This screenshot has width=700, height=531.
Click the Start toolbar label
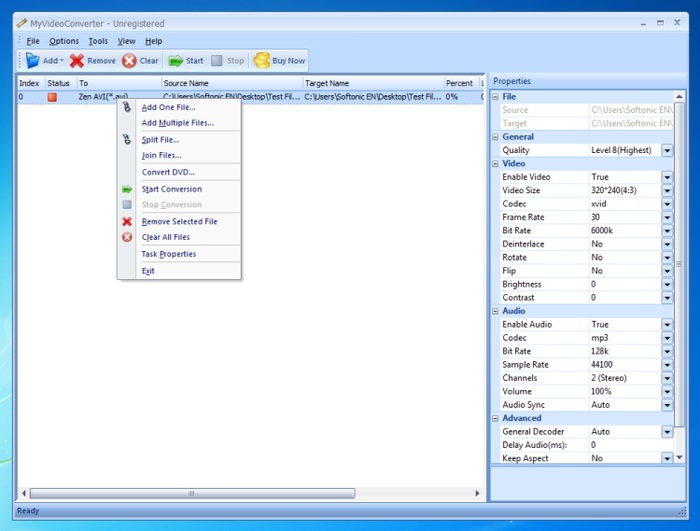pos(194,61)
